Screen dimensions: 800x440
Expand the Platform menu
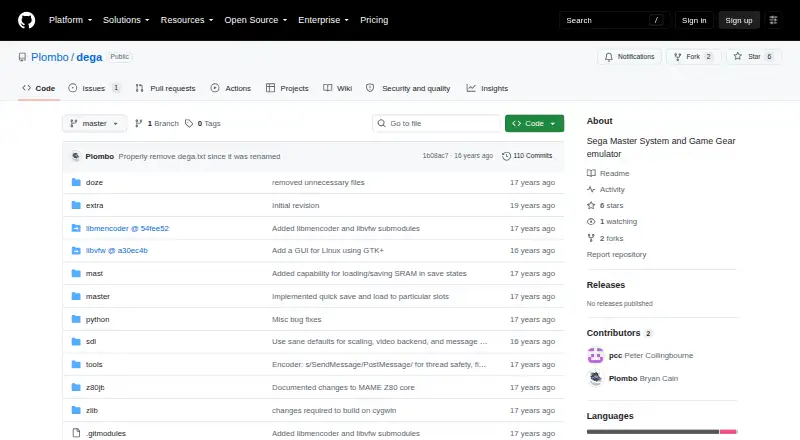click(x=70, y=20)
